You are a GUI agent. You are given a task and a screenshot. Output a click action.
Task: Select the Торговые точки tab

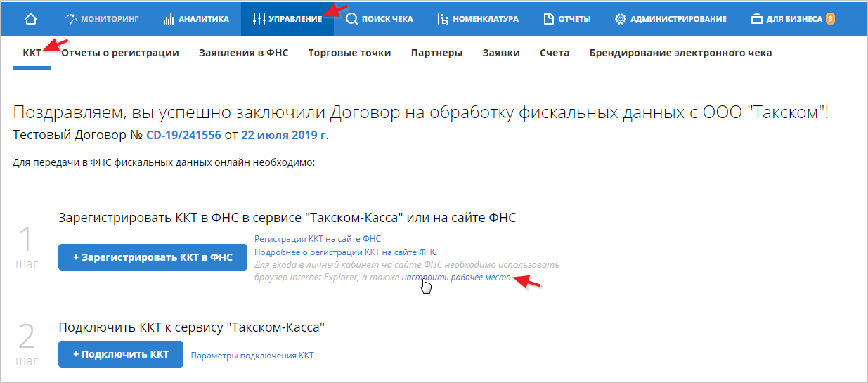[x=349, y=53]
